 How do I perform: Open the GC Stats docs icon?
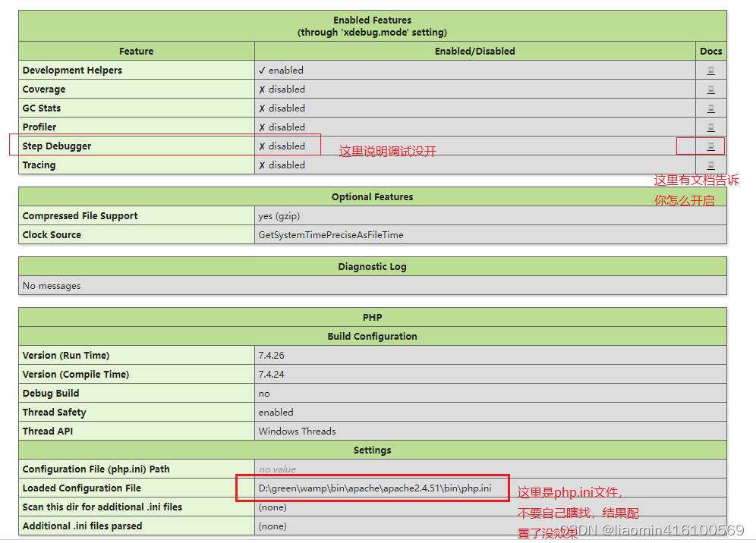[711, 108]
